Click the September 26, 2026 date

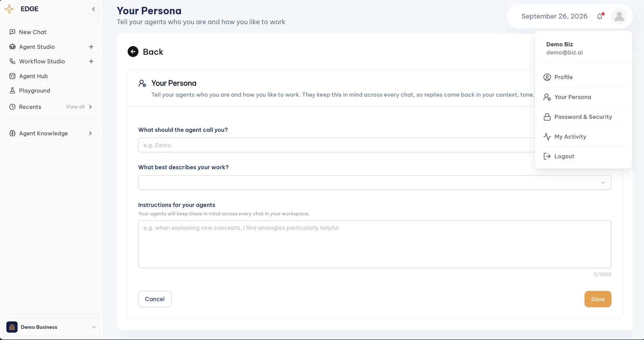pyautogui.click(x=554, y=16)
